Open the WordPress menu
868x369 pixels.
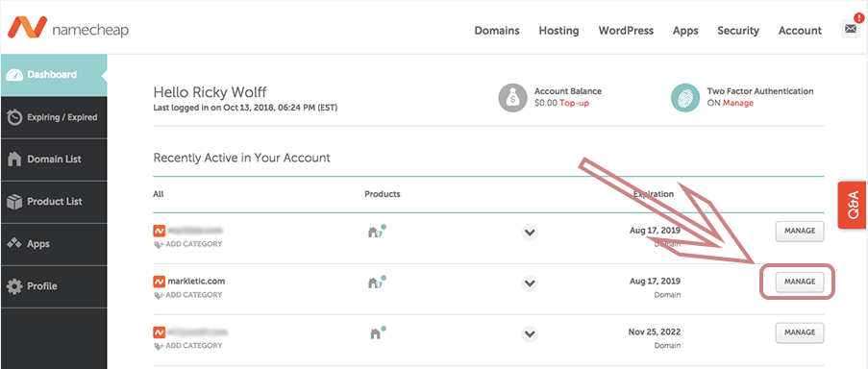coord(626,31)
